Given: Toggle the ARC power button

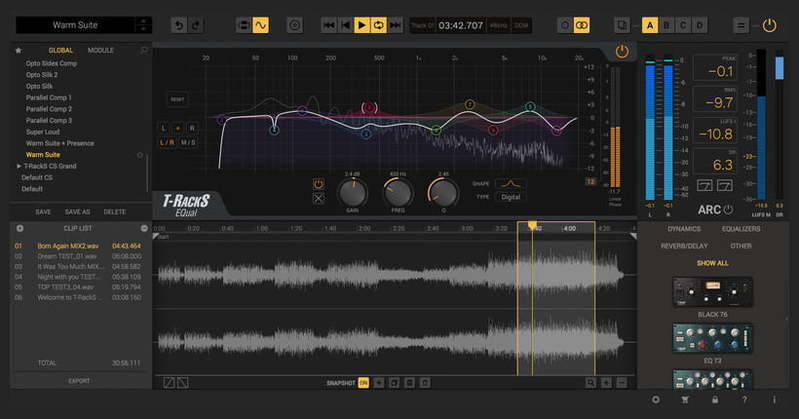Looking at the screenshot, I should (728, 210).
